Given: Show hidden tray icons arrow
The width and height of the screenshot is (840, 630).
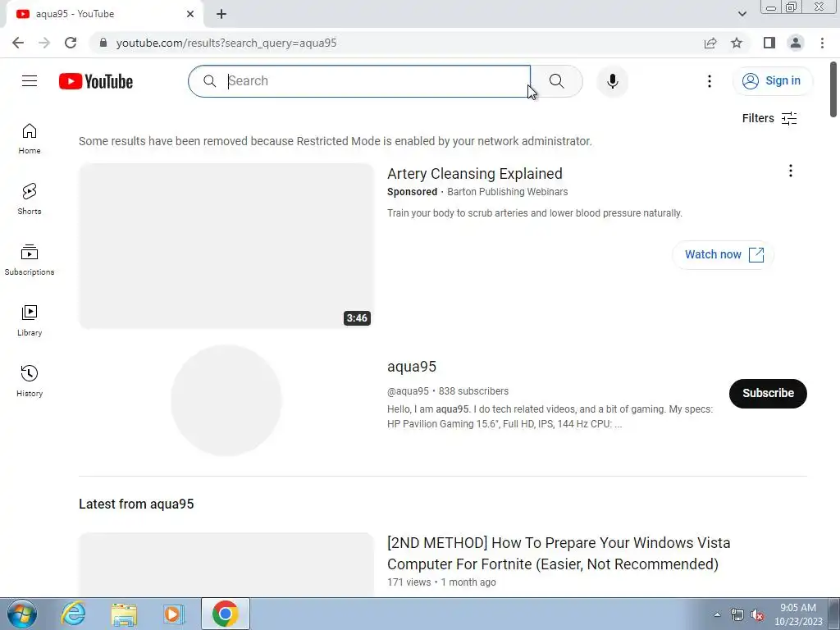Looking at the screenshot, I should (717, 614).
